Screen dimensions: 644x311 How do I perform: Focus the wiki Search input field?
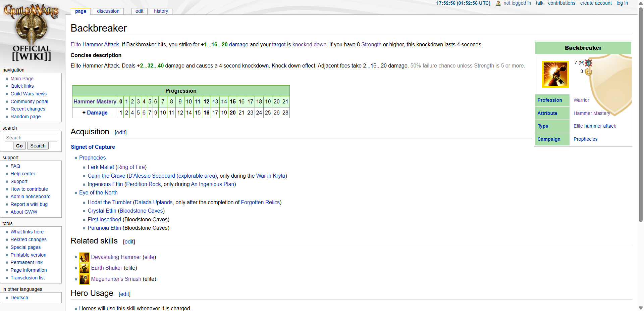[31, 138]
